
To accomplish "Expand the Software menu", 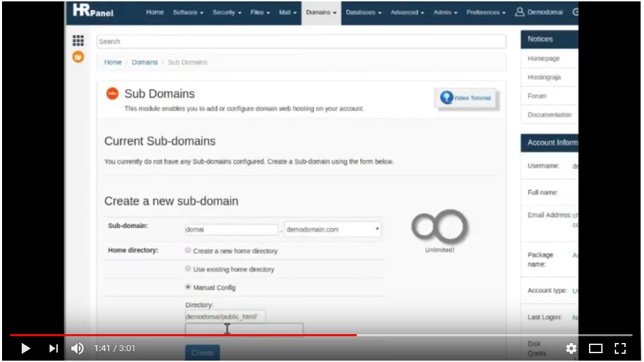I will 187,12.
